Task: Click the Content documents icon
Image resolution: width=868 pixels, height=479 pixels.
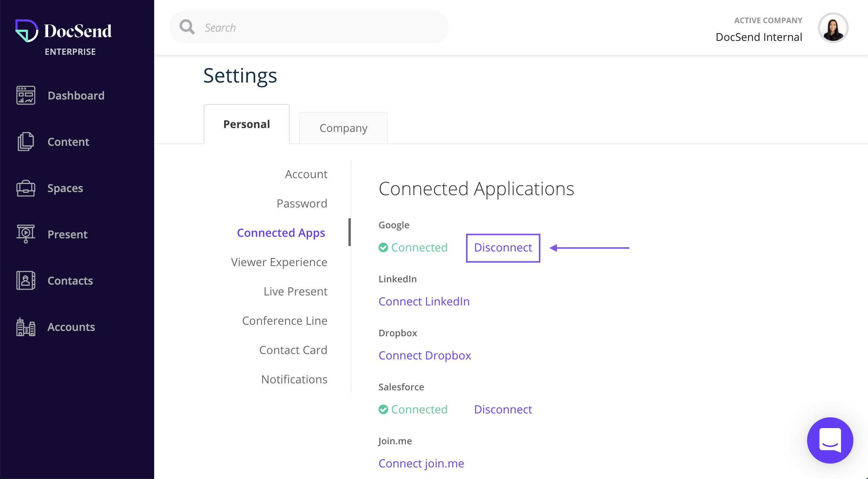Action: [x=26, y=142]
